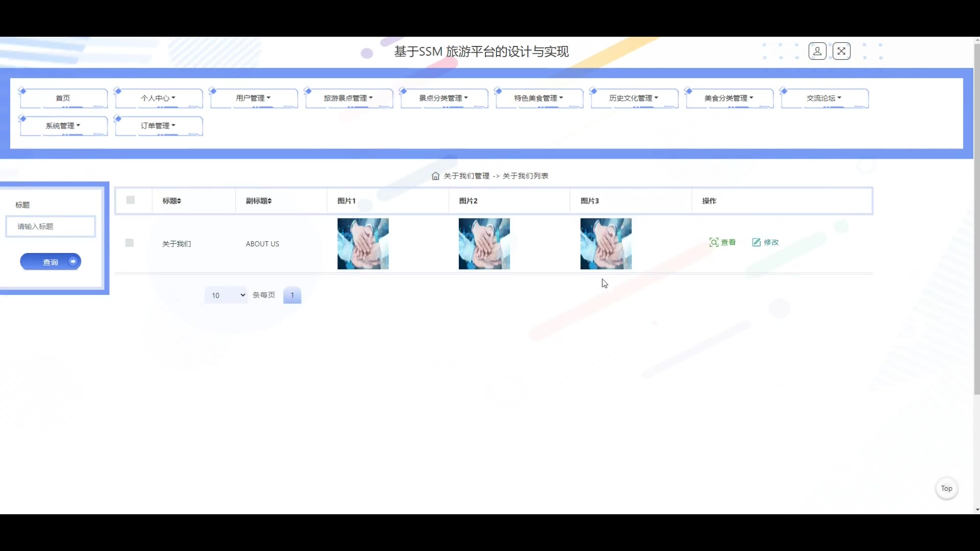
Task: Open the 景点分类管理 dropdown
Action: click(x=444, y=98)
